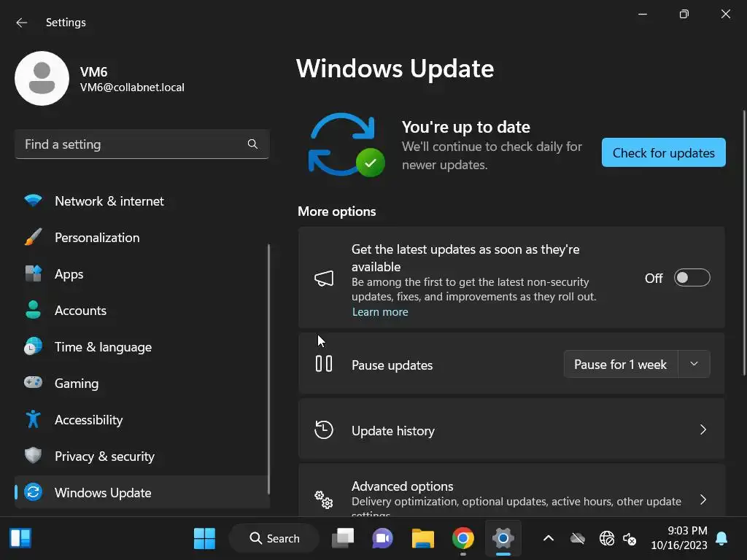The width and height of the screenshot is (747, 560).
Task: Click the Advanced options chevron arrow
Action: (703, 499)
